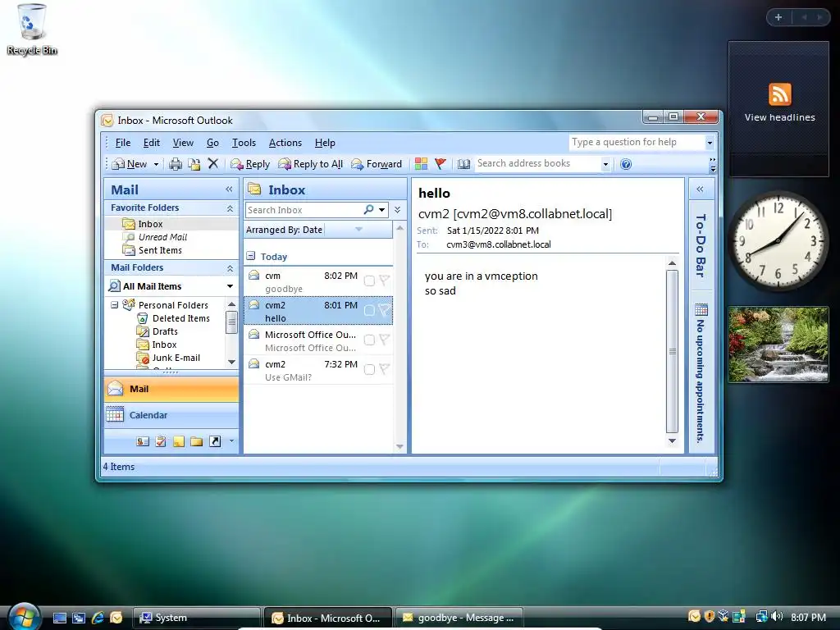Open Search address books dropdown arrow
The image size is (840, 630).
605,164
